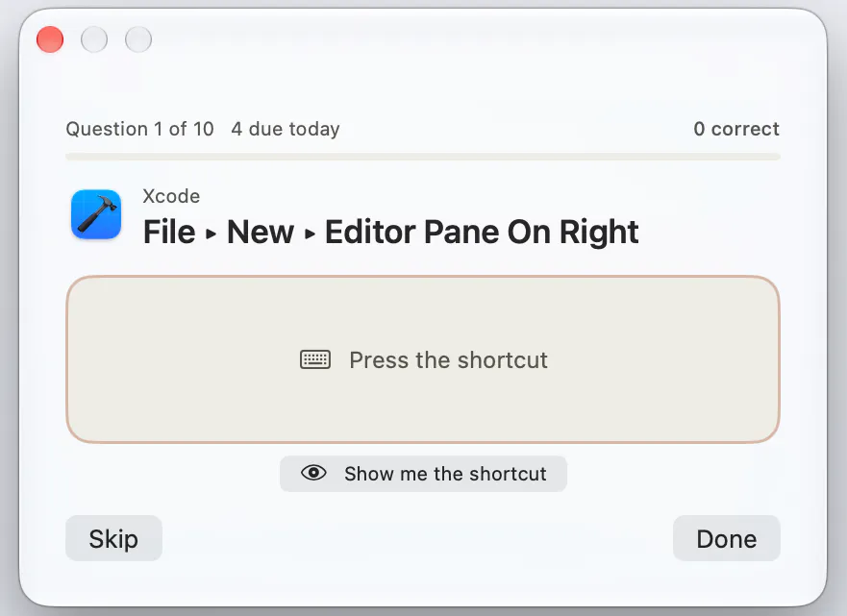Click the 0 correct score label

pos(736,129)
